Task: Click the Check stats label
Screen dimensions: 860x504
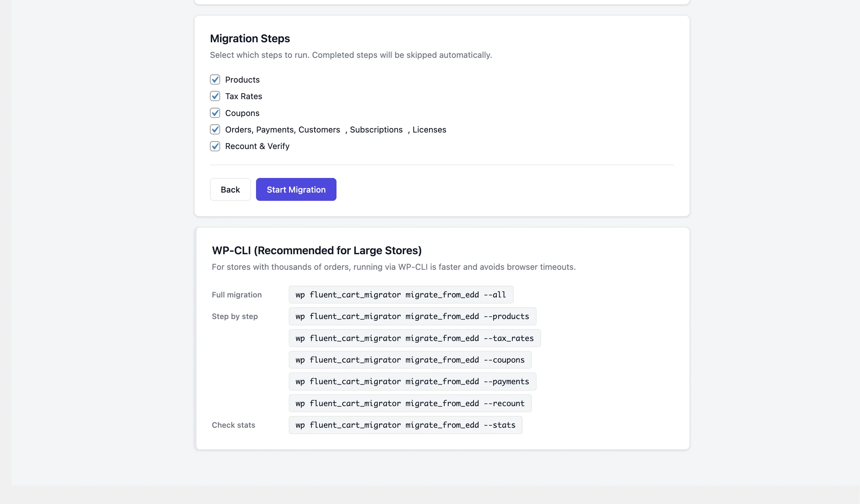Action: pos(233,425)
